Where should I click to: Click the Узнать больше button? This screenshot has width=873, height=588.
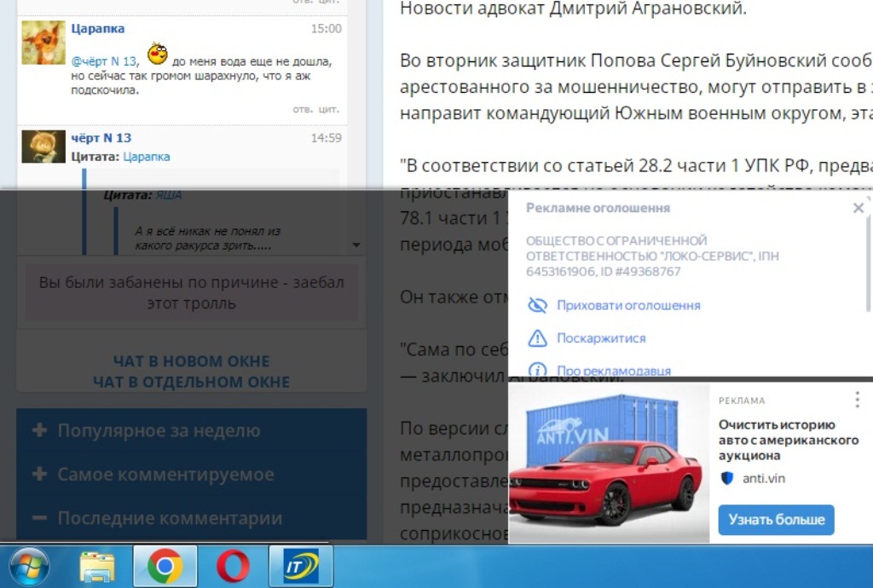[776, 520]
